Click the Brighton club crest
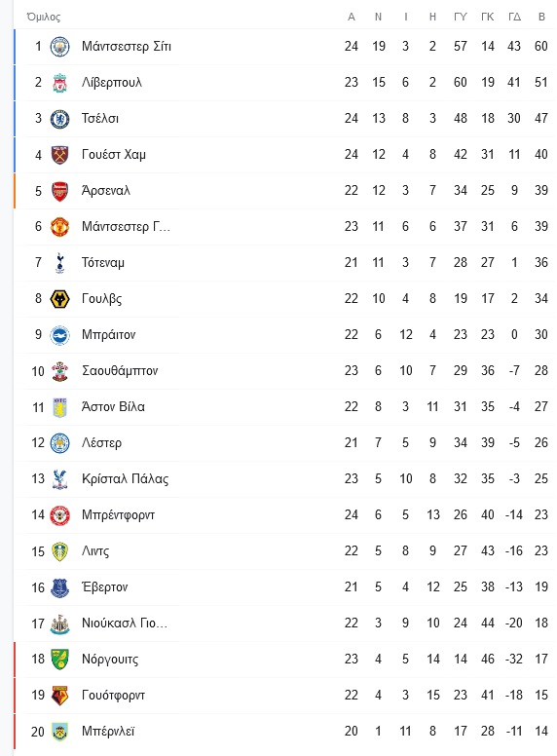The width and height of the screenshot is (557, 756). click(x=59, y=335)
